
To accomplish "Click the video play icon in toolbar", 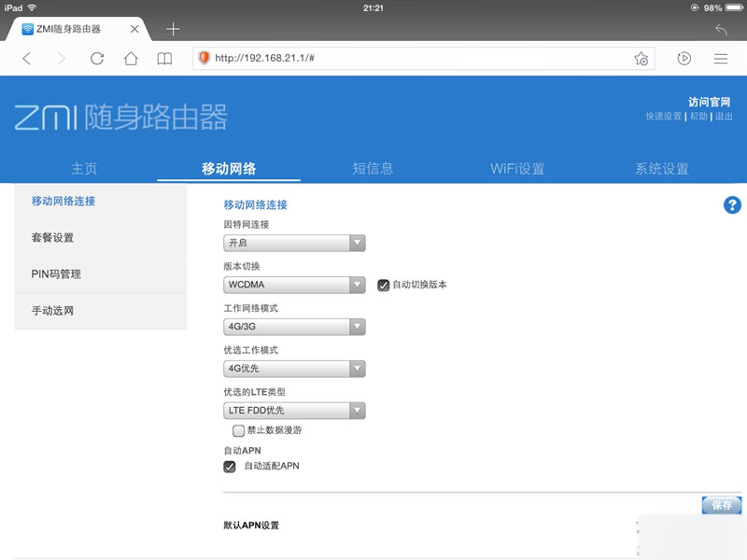I will [684, 58].
